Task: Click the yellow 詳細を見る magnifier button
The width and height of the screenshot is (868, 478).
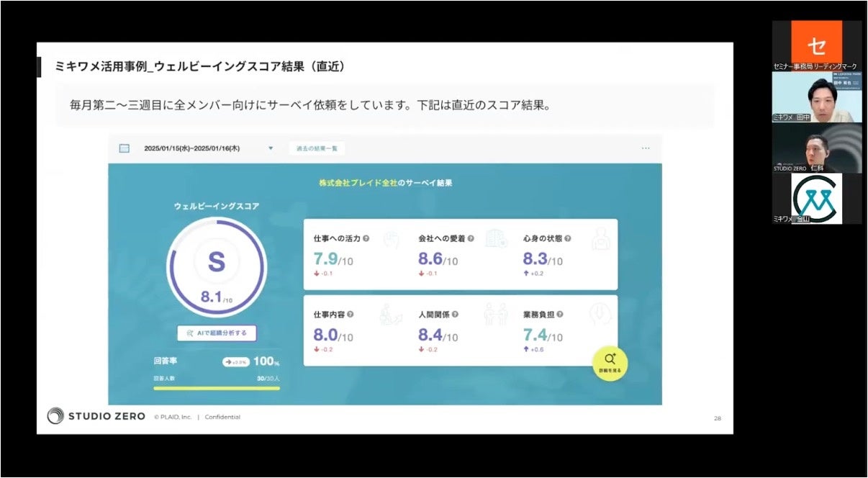Action: point(610,364)
